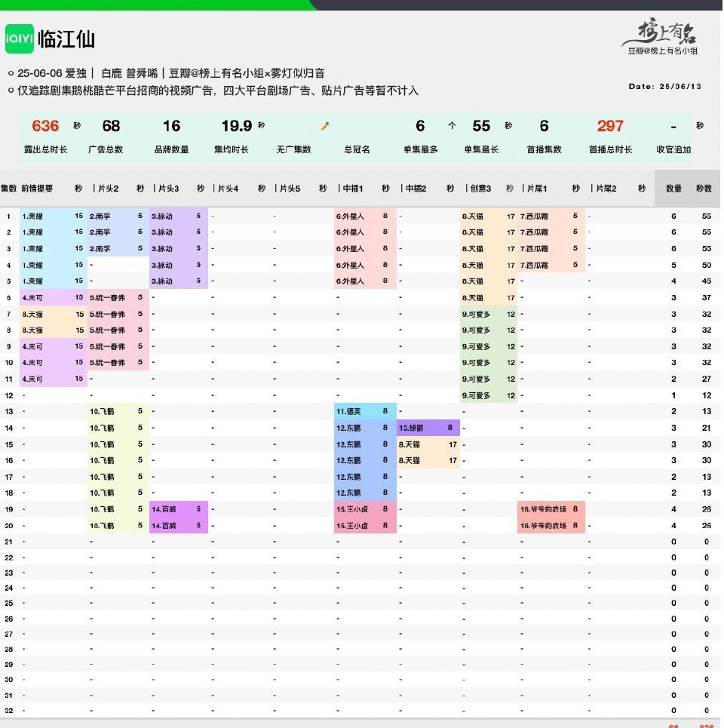The width and height of the screenshot is (724, 728).
Task: Click the 37 seconds total in episode 6
Action: point(707,297)
